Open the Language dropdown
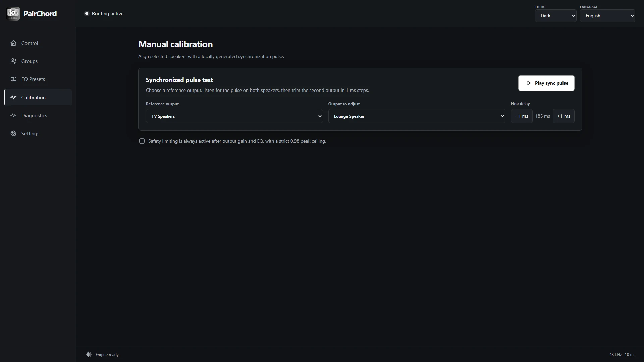Viewport: 644px width, 362px height. [607, 16]
